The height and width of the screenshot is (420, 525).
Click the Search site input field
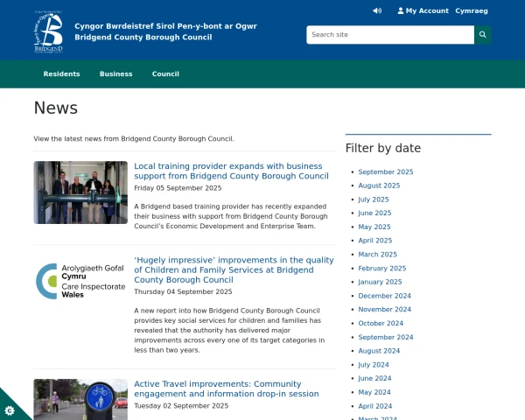tap(390, 34)
